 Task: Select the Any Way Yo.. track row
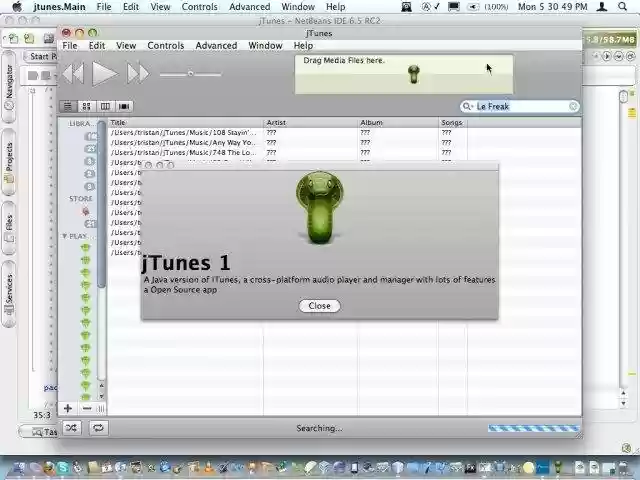tap(344, 143)
